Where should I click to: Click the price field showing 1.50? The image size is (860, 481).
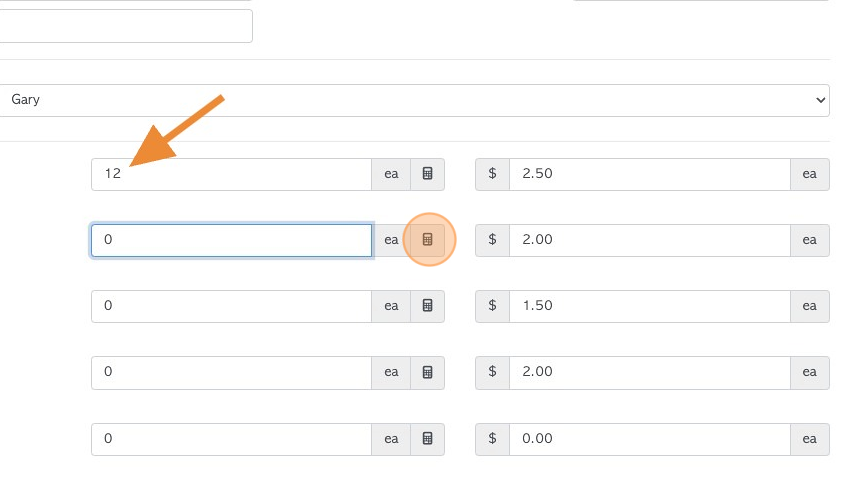pyautogui.click(x=650, y=306)
